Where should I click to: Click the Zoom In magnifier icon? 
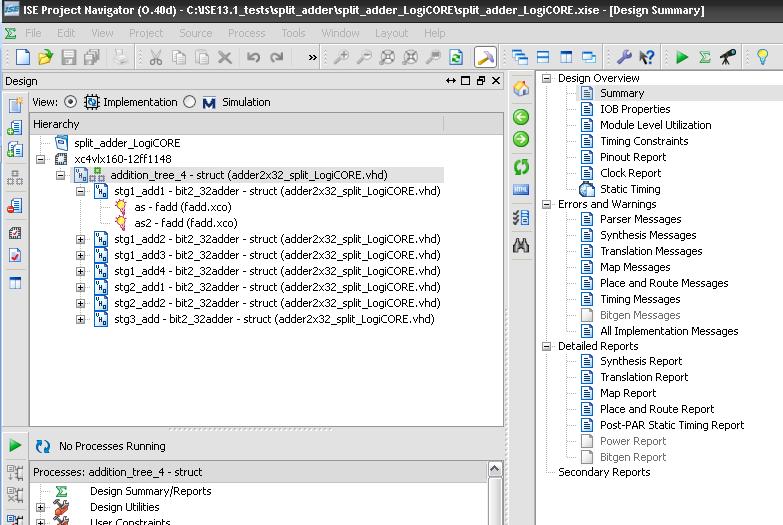[341, 57]
